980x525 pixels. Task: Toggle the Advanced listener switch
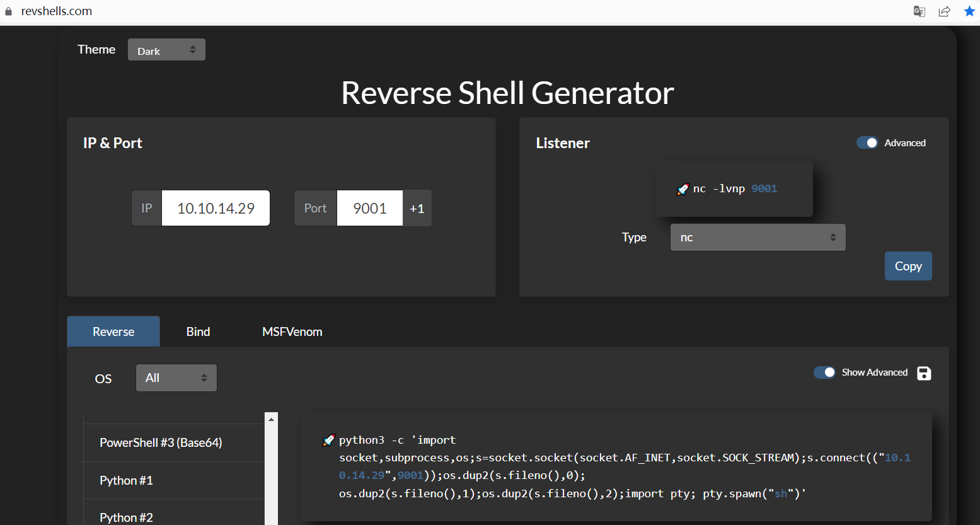coord(867,143)
